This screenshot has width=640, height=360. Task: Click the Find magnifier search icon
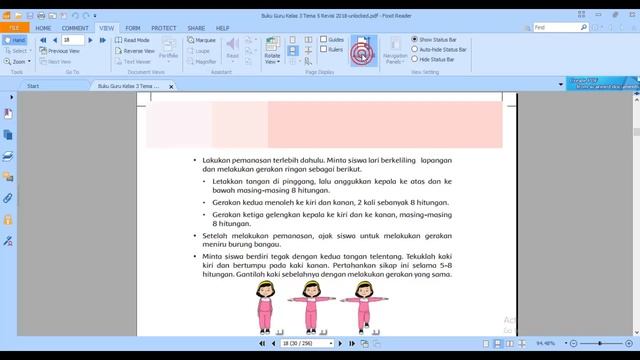click(584, 27)
